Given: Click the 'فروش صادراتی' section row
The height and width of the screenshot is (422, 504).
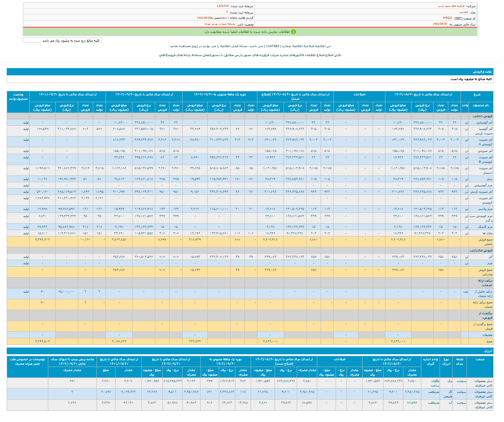Looking at the screenshot, I should (x=480, y=250).
